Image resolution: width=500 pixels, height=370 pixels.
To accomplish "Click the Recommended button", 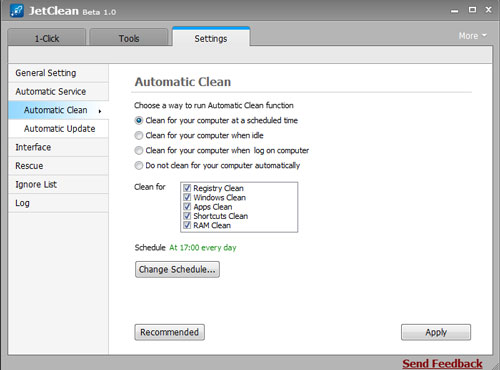I will click(170, 332).
